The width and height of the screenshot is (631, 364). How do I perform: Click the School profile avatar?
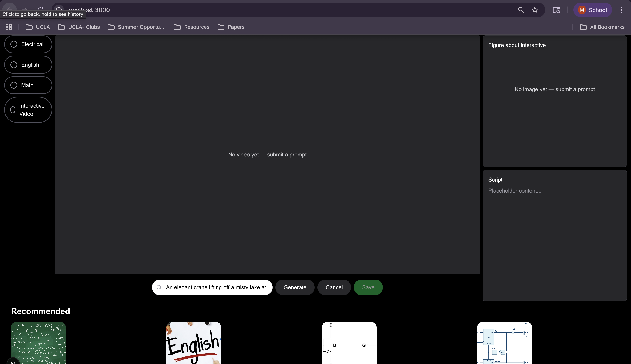pyautogui.click(x=582, y=10)
